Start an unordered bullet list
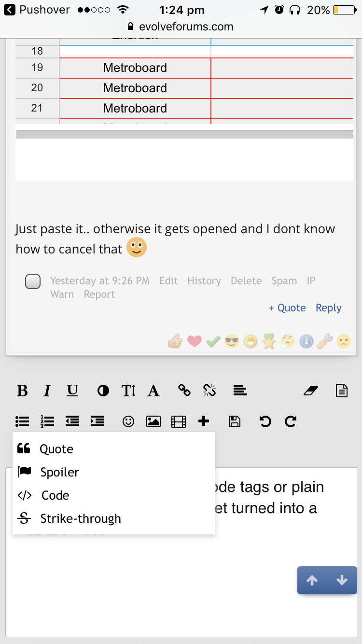This screenshot has height=644, width=362. tap(22, 421)
